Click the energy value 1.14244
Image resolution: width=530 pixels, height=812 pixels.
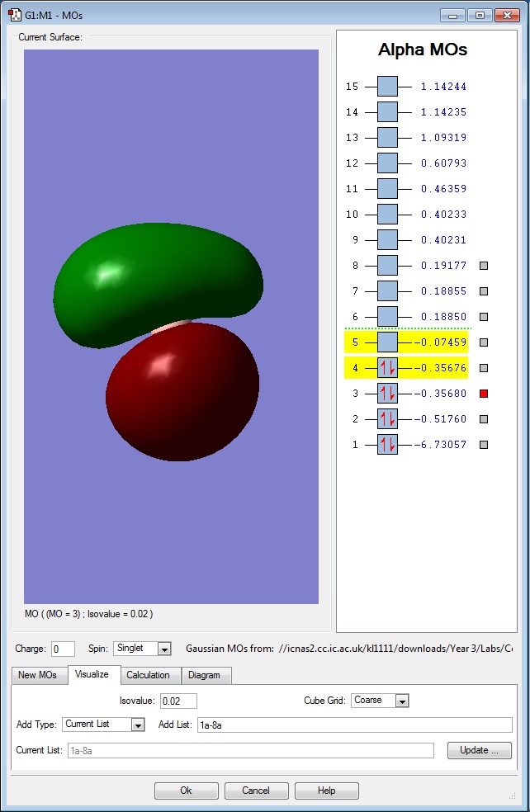coord(443,87)
